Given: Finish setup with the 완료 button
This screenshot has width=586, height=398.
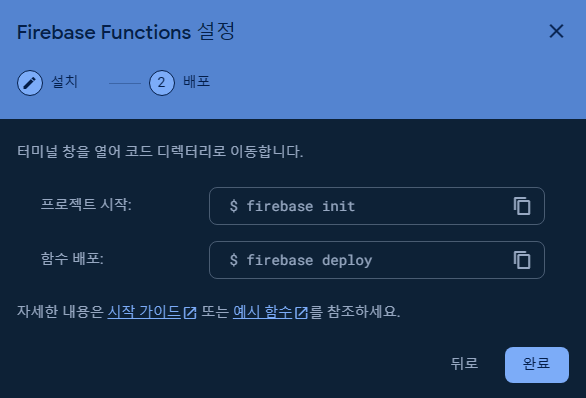Looking at the screenshot, I should tap(537, 365).
